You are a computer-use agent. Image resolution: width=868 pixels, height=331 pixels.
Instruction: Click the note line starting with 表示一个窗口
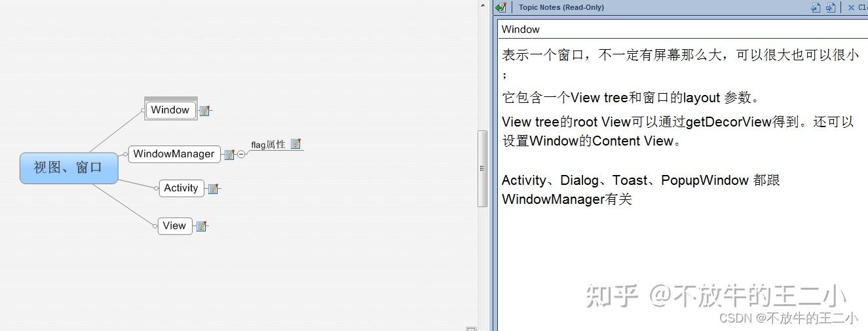point(681,55)
